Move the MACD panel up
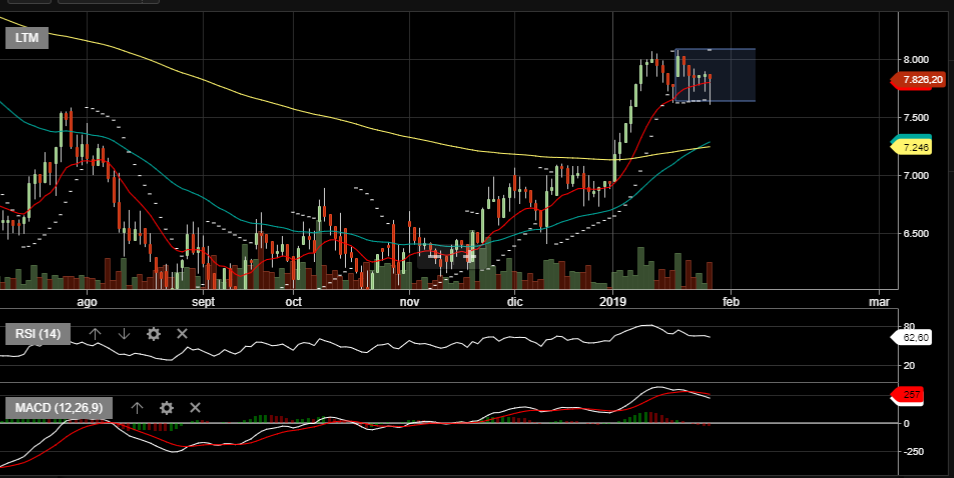954x478 pixels. 137,408
